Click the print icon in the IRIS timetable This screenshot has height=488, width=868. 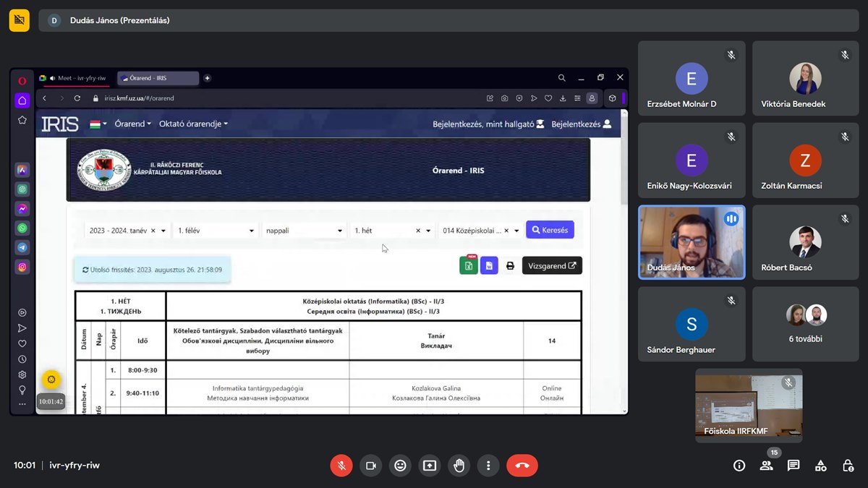pyautogui.click(x=510, y=266)
